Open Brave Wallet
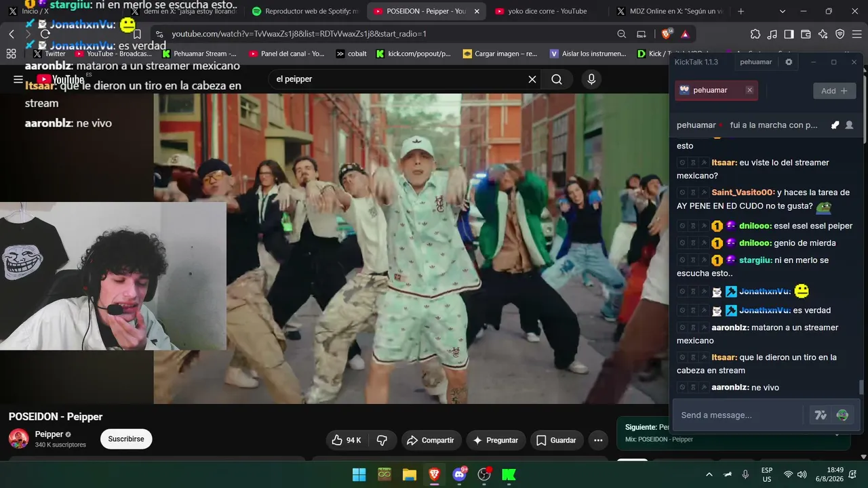 [806, 34]
